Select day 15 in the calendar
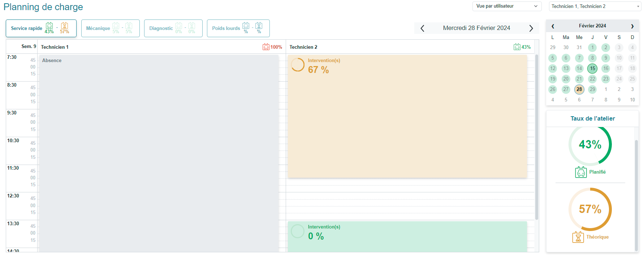This screenshot has width=644, height=257. pyautogui.click(x=592, y=68)
